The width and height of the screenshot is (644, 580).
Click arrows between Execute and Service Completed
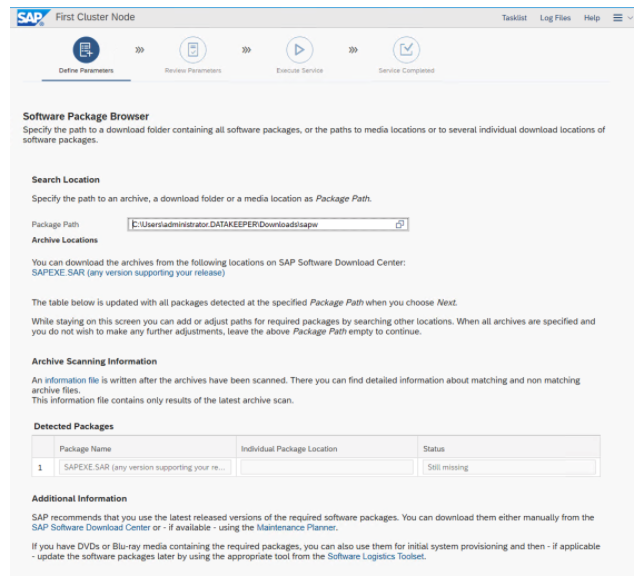coord(353,50)
